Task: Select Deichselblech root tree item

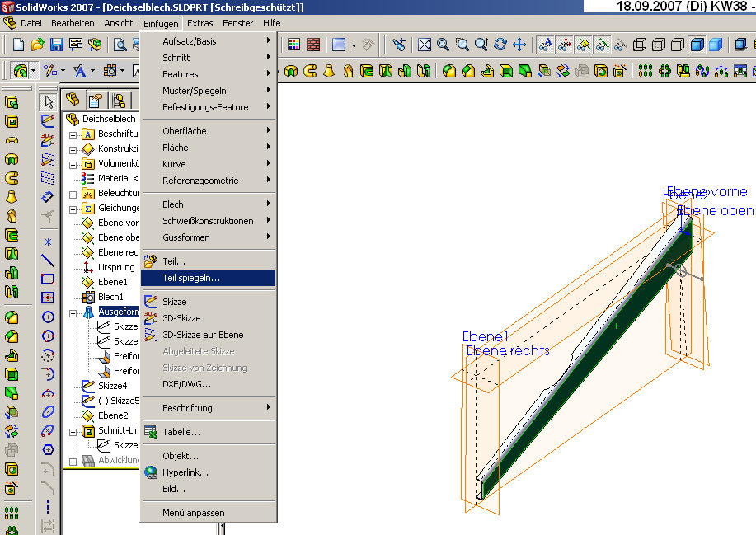Action: pyautogui.click(x=109, y=119)
